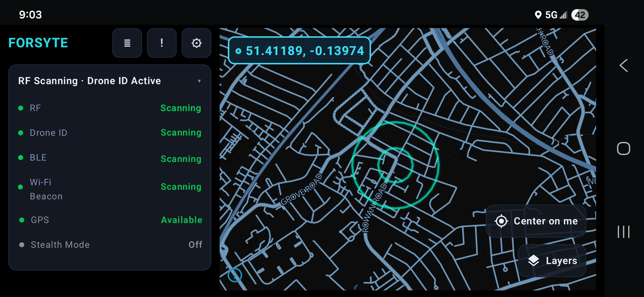
Task: Select the GPS row label
Action: [40, 220]
